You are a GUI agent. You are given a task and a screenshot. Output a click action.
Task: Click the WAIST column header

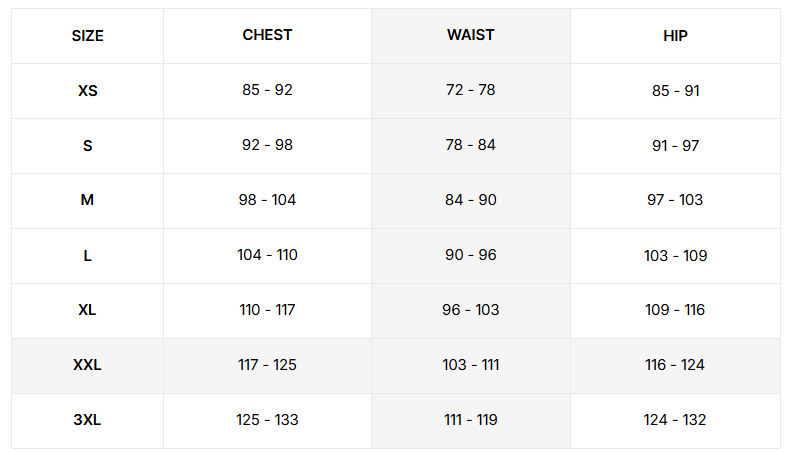point(470,35)
